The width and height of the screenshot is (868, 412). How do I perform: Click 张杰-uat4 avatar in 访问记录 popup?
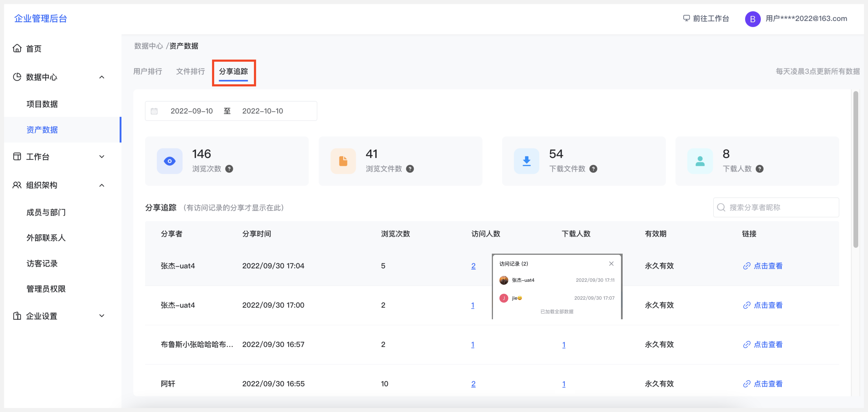point(504,280)
